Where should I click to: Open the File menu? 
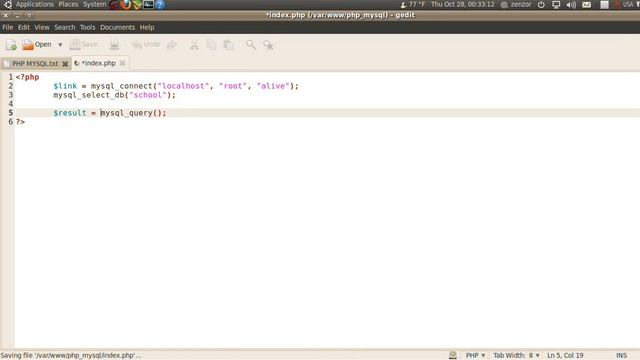click(8, 27)
